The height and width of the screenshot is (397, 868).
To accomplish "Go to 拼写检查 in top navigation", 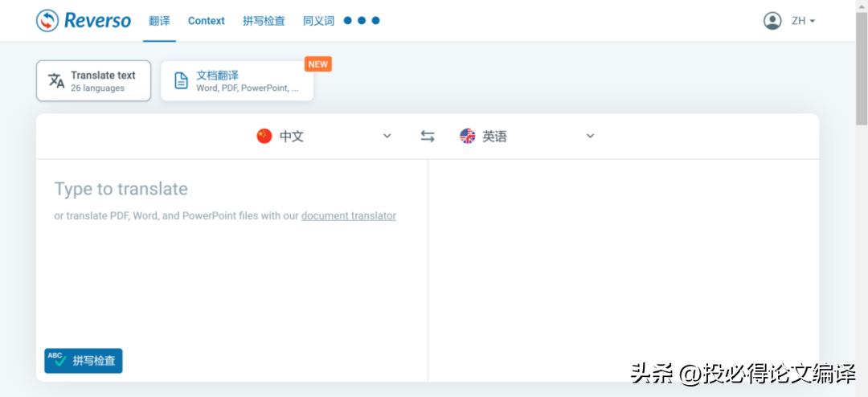I will [x=264, y=21].
